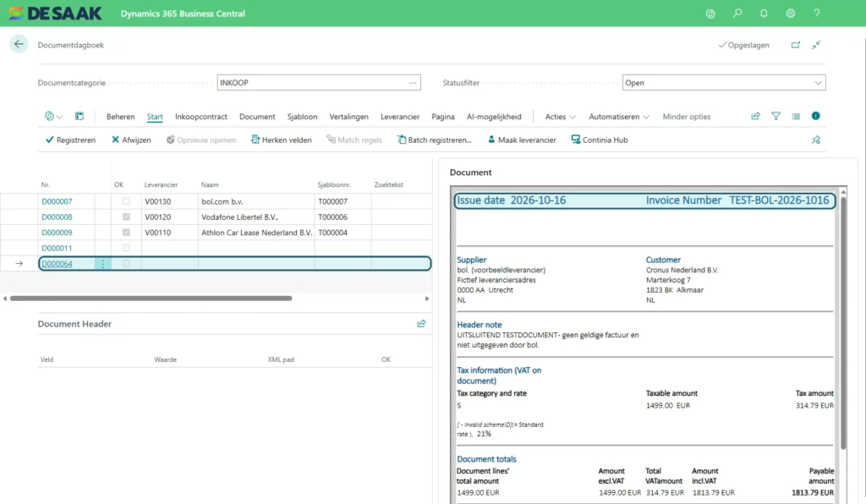Image resolution: width=866 pixels, height=504 pixels.
Task: Select the 'T000007' template cell
Action: (343, 201)
